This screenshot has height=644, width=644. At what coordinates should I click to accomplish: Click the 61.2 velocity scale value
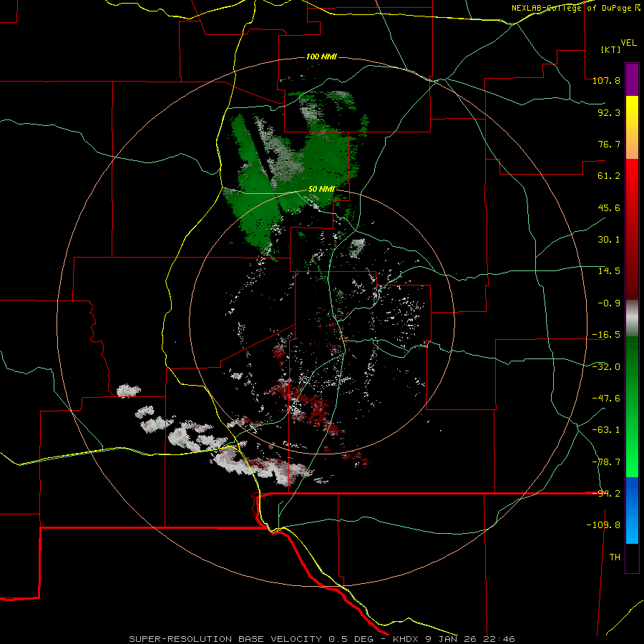coord(609,176)
